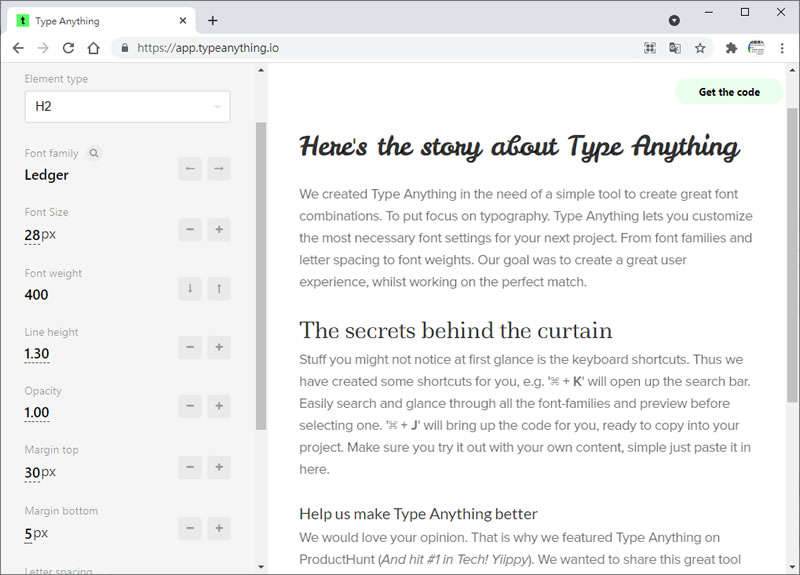
Task: Go to the browser home icon
Action: click(93, 48)
